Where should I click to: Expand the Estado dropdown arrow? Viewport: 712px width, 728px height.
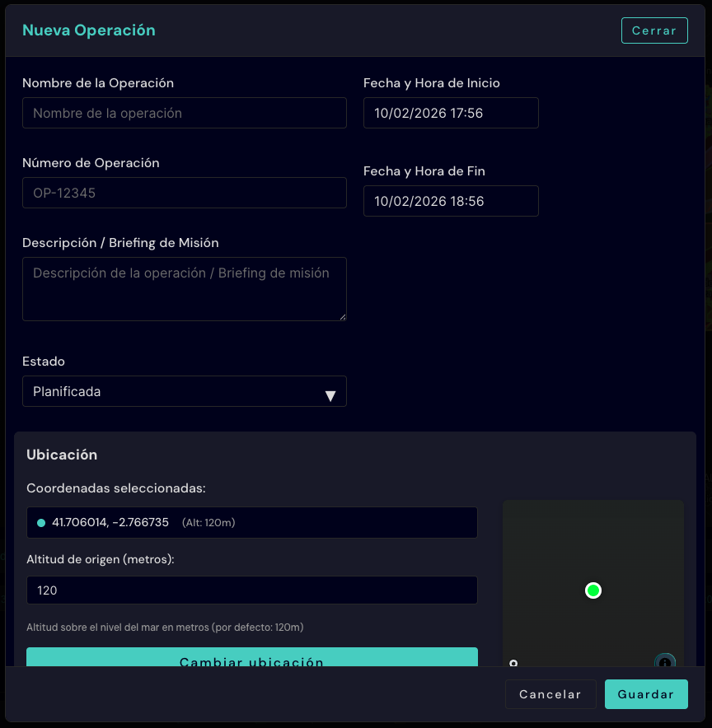(330, 396)
